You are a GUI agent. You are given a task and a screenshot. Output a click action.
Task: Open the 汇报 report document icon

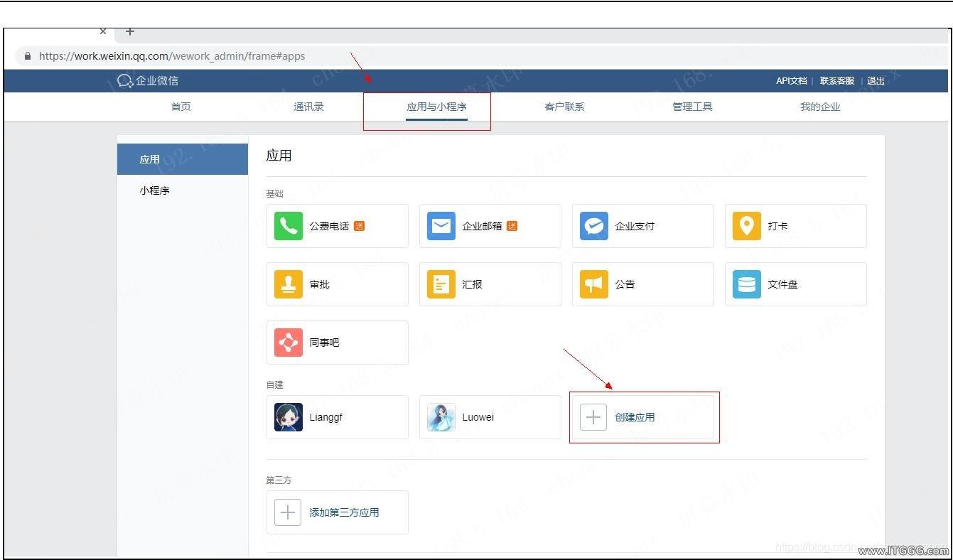(x=441, y=284)
